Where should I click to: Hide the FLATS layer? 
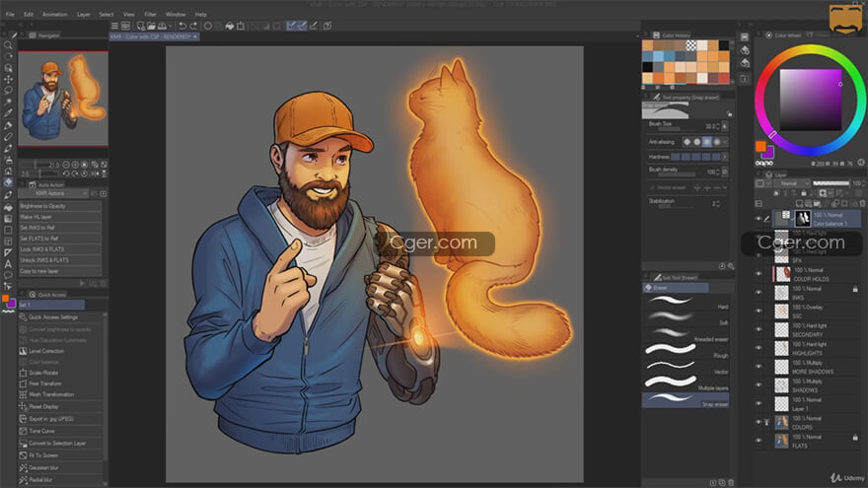point(759,439)
